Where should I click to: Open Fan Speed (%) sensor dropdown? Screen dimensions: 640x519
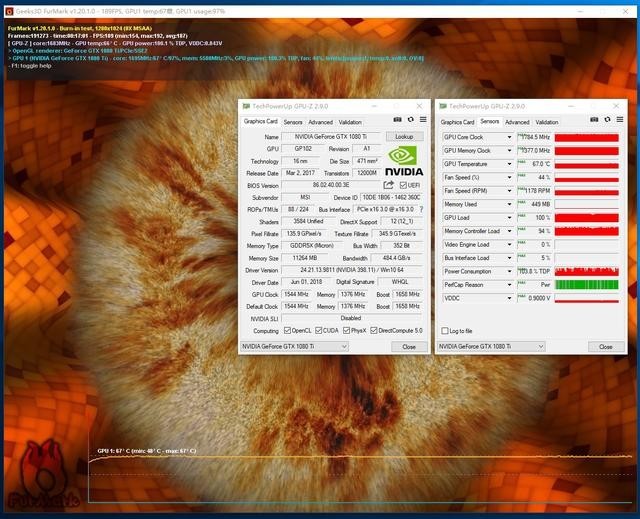pos(509,177)
